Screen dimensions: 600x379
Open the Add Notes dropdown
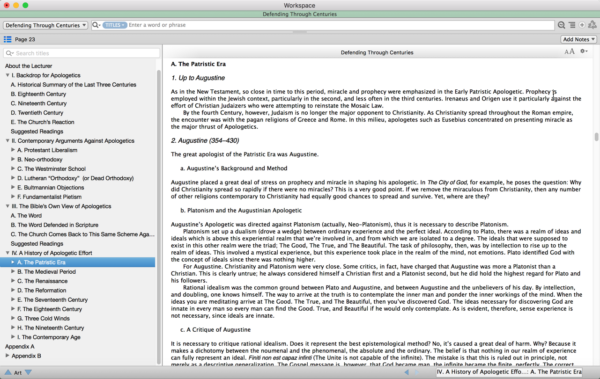coord(579,39)
